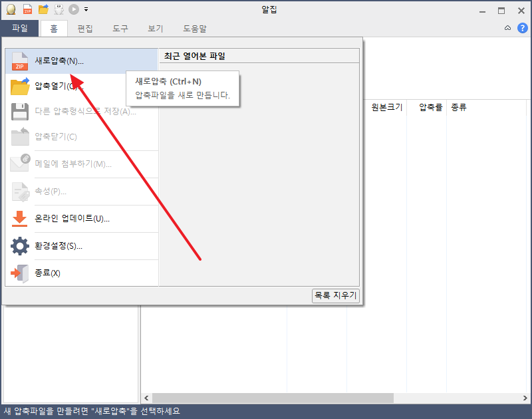532x419 pixels.
Task: Click the round play quick access icon
Action: (74, 9)
